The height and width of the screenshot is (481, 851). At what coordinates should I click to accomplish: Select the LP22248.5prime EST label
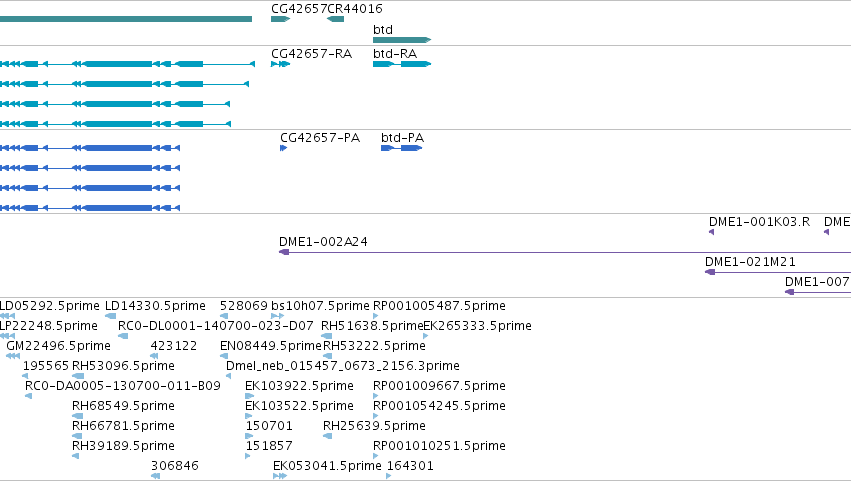point(49,326)
